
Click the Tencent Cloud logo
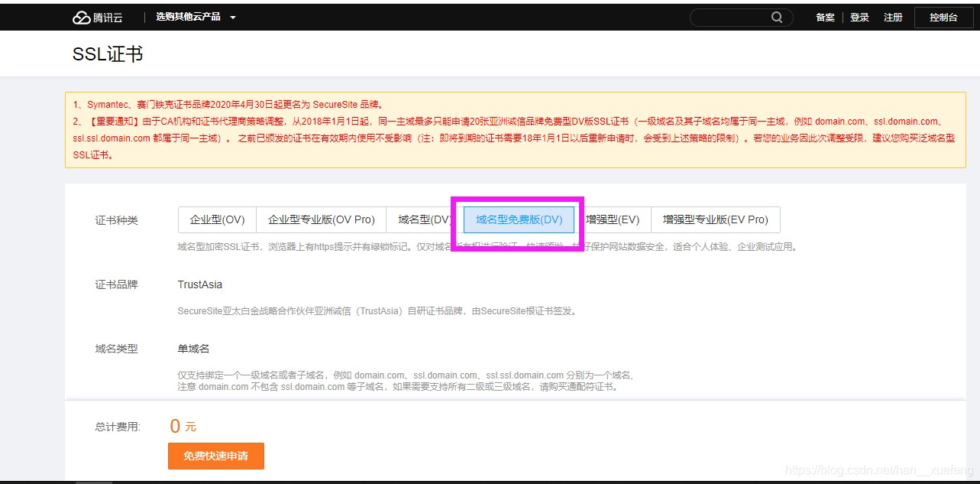point(97,16)
